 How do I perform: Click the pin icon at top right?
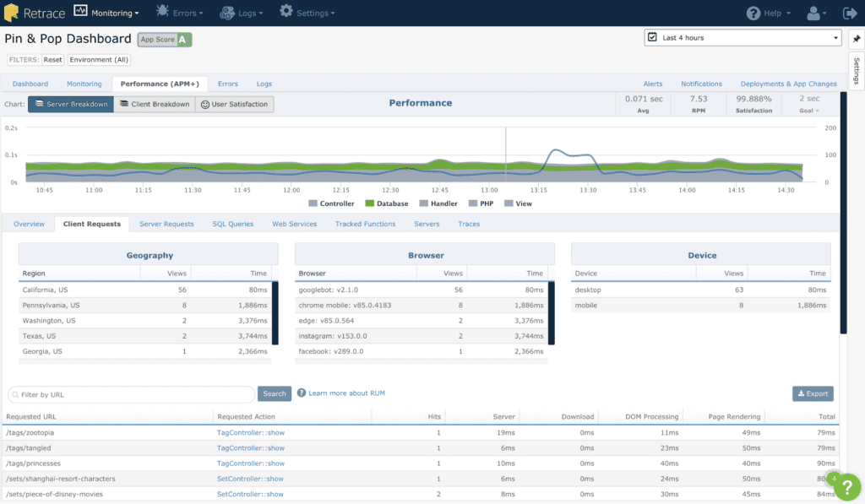[857, 39]
